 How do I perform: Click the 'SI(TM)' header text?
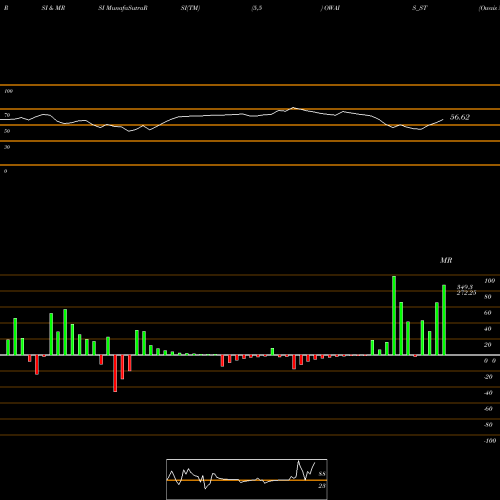pos(190,8)
